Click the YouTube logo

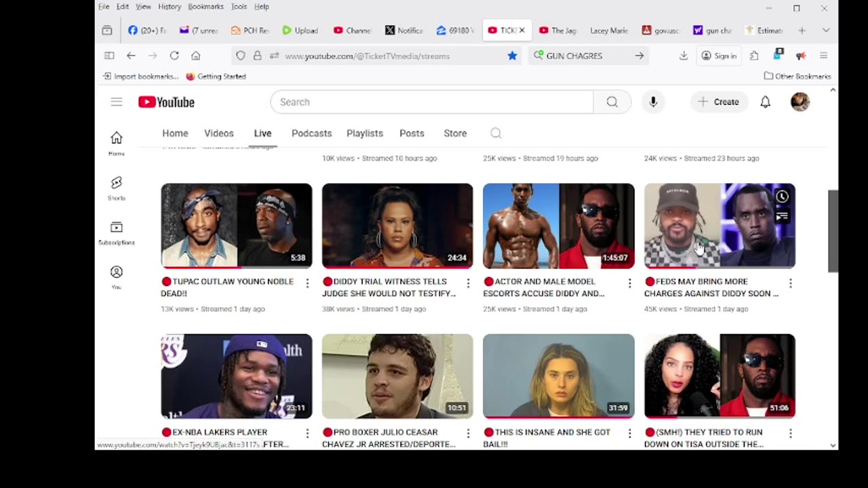click(166, 102)
